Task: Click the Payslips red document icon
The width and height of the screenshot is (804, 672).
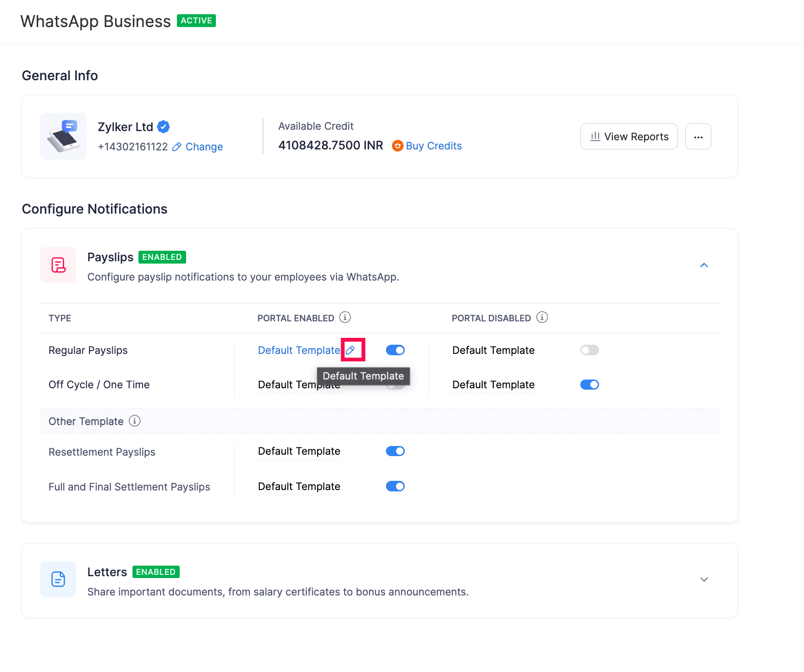Action: coord(58,264)
